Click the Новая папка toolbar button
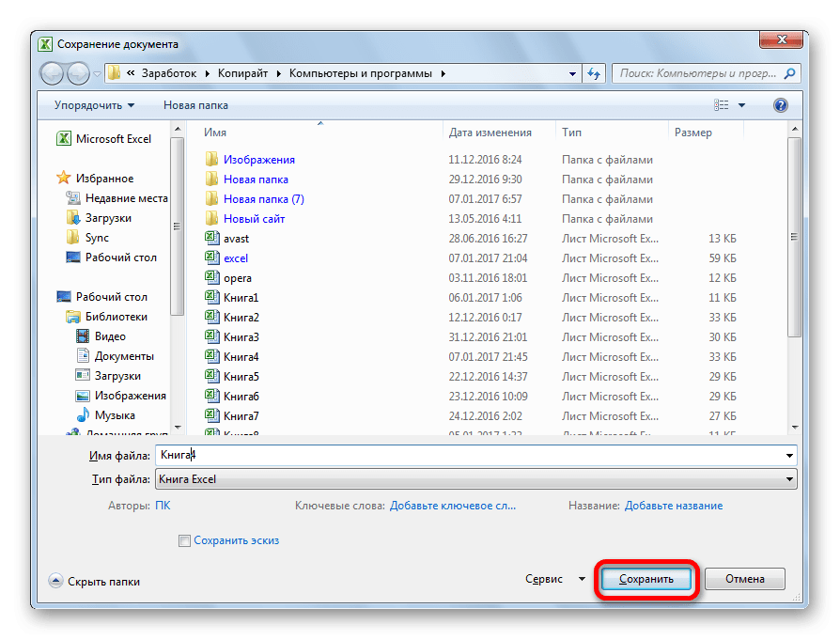Viewport: 840px width, 640px height. coord(195,105)
